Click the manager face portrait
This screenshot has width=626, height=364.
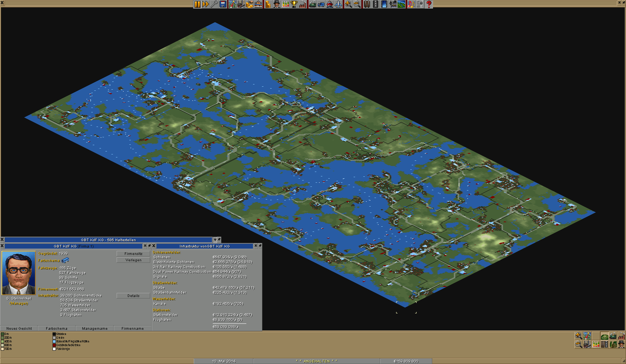coord(19,273)
